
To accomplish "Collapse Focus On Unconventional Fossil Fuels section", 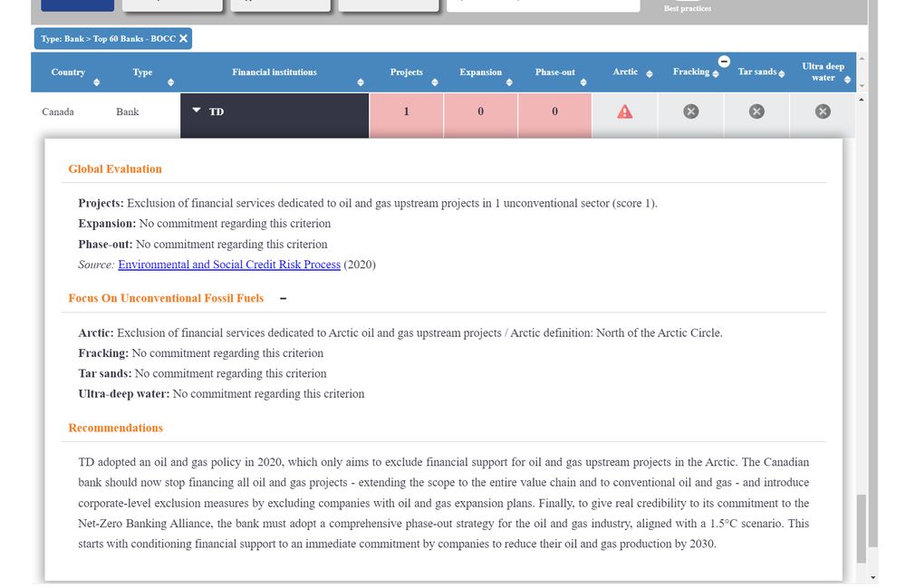I will [283, 299].
